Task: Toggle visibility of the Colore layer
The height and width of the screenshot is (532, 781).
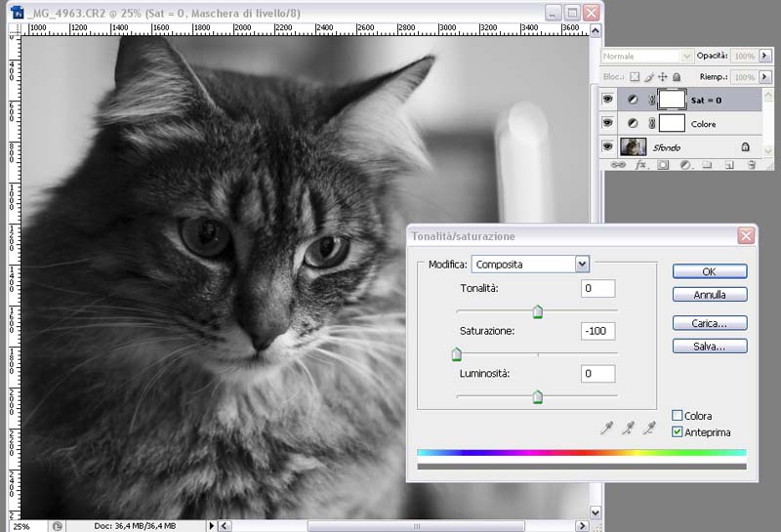Action: [x=607, y=124]
